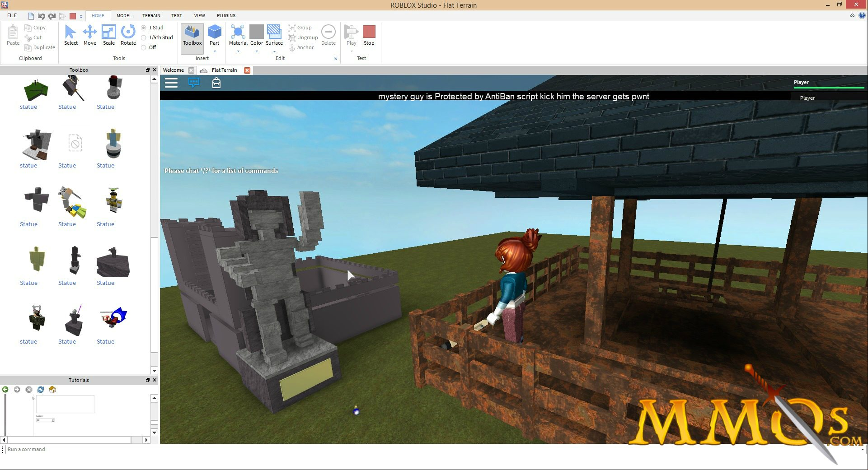Click the Surface tool icon
The image size is (868, 470).
(x=274, y=33)
